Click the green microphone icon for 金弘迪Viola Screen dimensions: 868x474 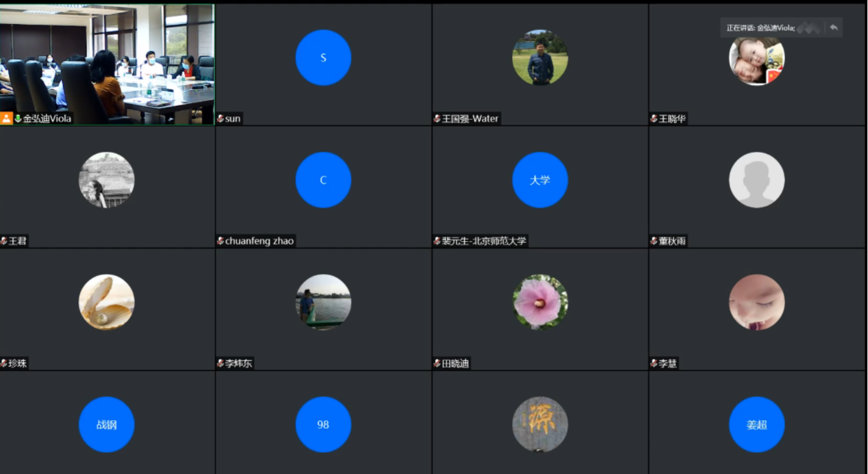tap(18, 119)
